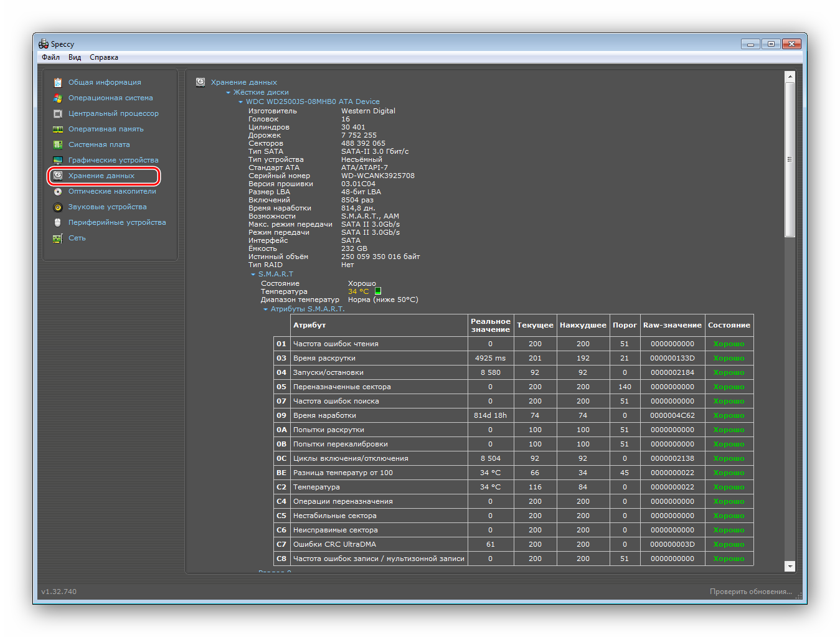The width and height of the screenshot is (840, 637).
Task: Click the Периферийные устройства mouse icon
Action: 58,222
